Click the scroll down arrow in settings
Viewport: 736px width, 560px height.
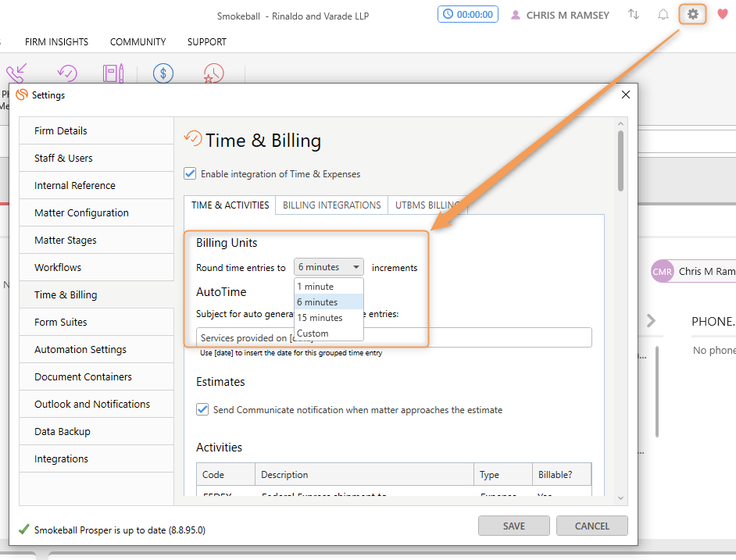click(x=620, y=498)
